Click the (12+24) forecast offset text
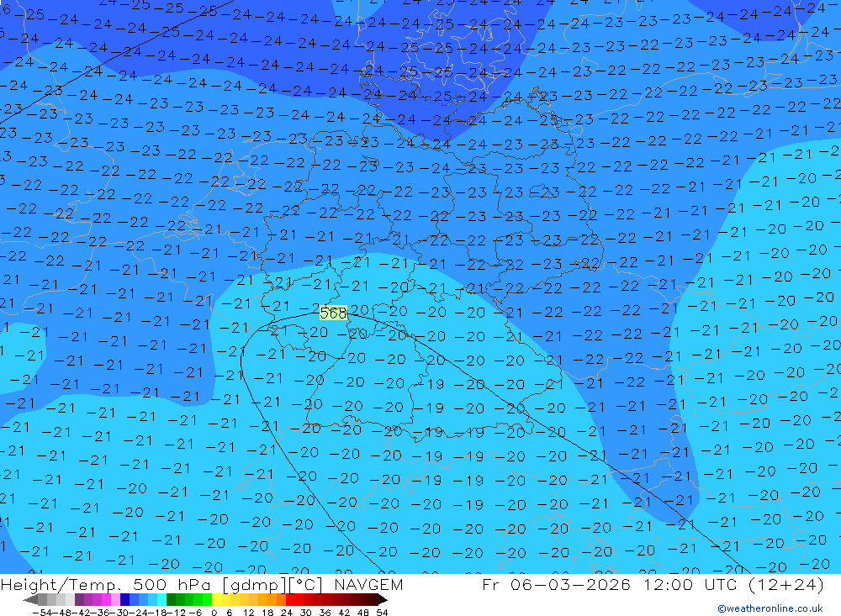841x616 pixels. (785, 585)
